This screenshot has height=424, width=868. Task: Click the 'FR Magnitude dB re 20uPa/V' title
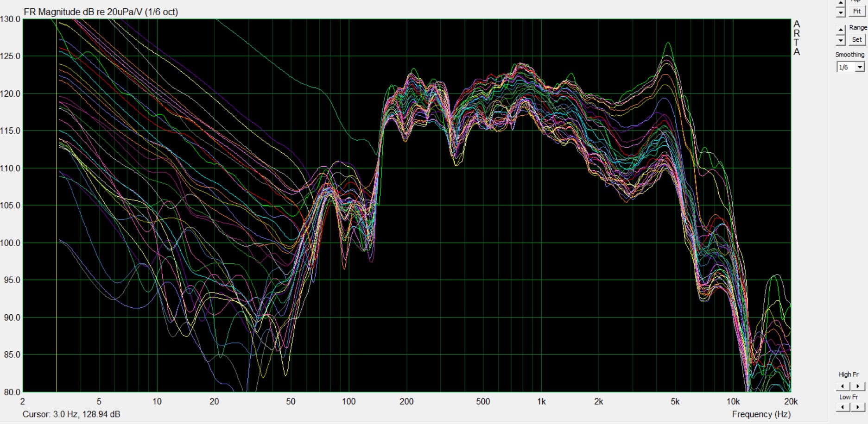(83, 12)
